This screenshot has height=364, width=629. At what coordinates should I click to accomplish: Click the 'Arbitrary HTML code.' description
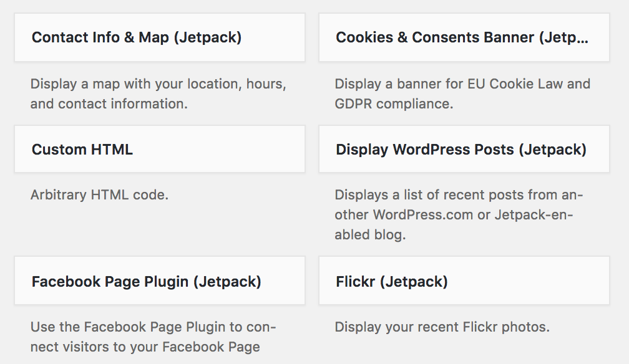coord(99,195)
